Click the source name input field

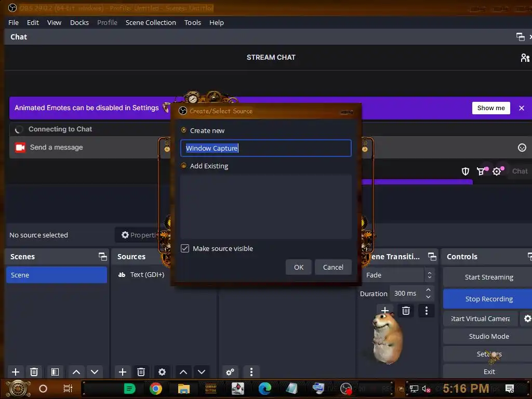point(266,148)
